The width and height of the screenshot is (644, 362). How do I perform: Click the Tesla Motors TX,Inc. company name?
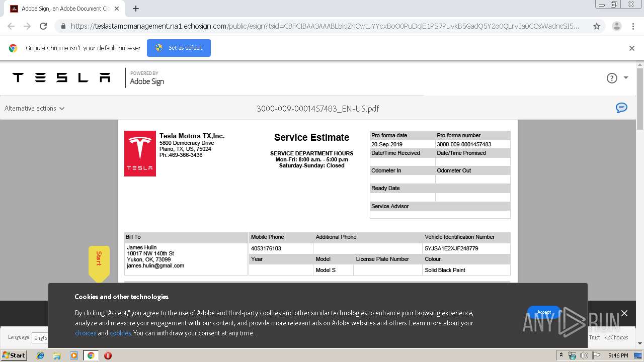point(192,136)
